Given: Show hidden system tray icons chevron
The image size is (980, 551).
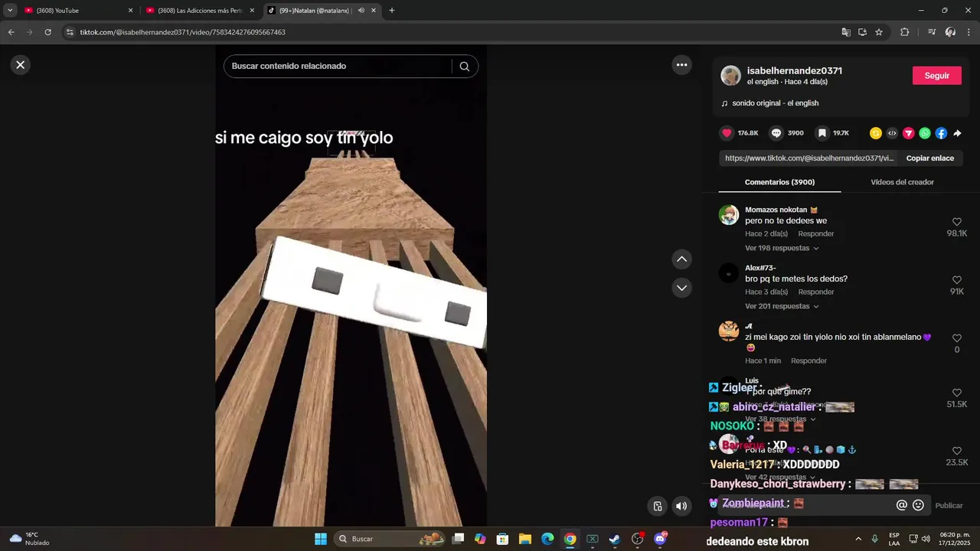Looking at the screenshot, I should pos(857,539).
